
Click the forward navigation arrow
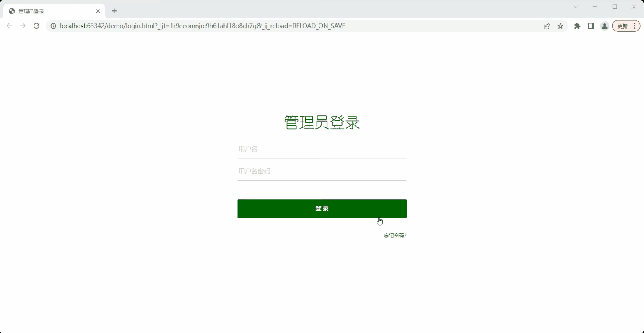pos(23,26)
